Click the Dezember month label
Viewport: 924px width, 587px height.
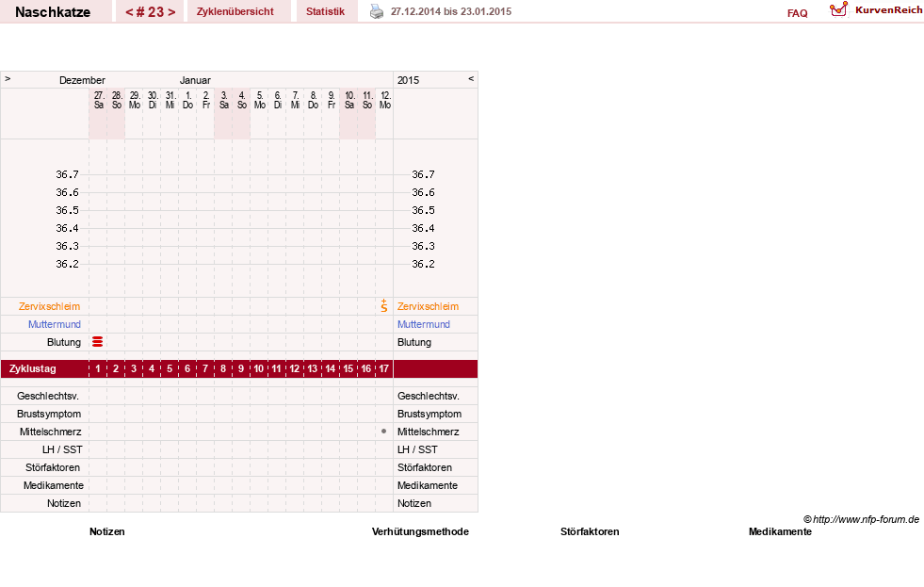(x=82, y=80)
